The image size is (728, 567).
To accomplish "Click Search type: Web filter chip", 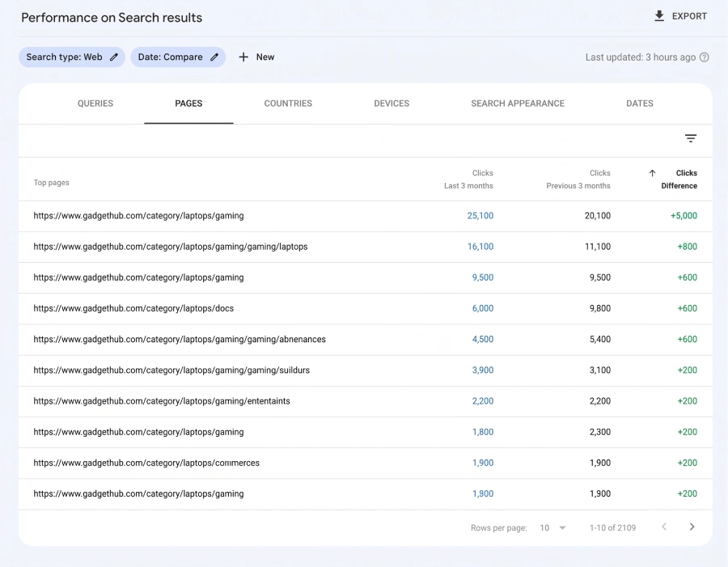I will coord(72,57).
